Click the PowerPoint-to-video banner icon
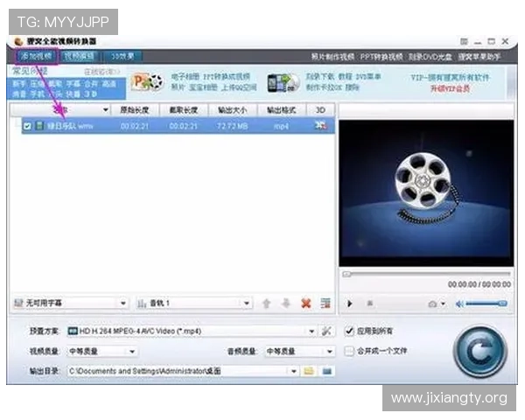The image size is (525, 420). [x=147, y=82]
